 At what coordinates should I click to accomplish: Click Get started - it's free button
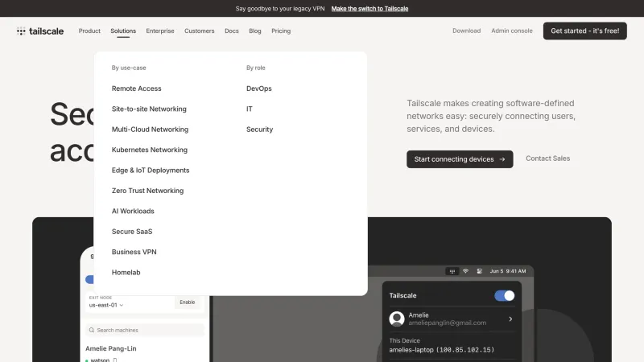click(x=585, y=31)
